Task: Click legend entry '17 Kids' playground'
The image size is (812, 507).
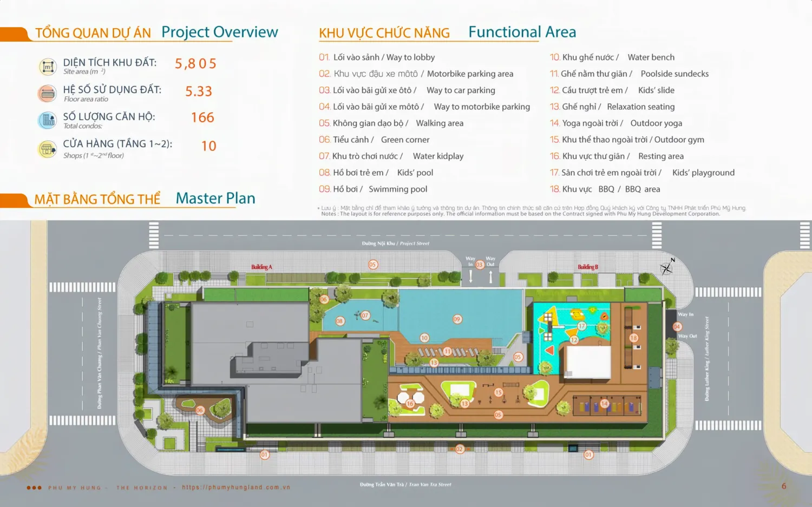Action: pyautogui.click(x=642, y=173)
